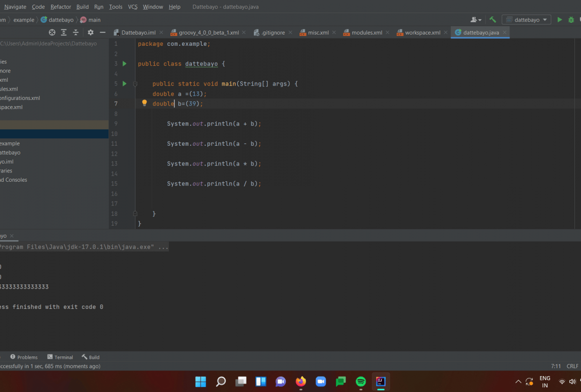
Task: Open the Problems tool window
Action: pyautogui.click(x=24, y=357)
